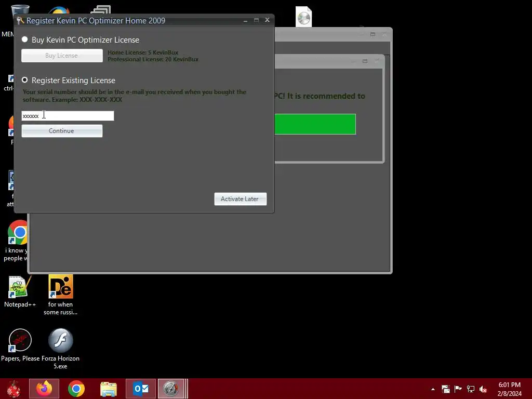The height and width of the screenshot is (399, 532).
Task: Select Buy Kevin PC Optimizer License radio
Action: 25,39
